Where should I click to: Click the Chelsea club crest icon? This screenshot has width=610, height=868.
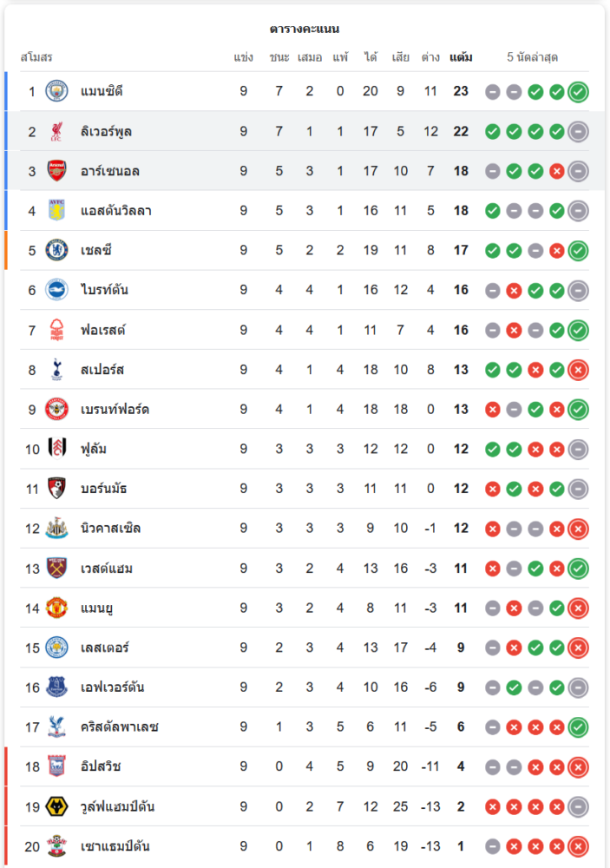[56, 250]
